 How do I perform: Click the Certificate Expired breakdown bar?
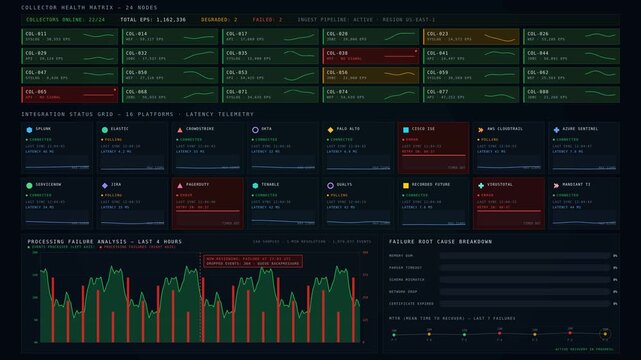tap(525, 304)
